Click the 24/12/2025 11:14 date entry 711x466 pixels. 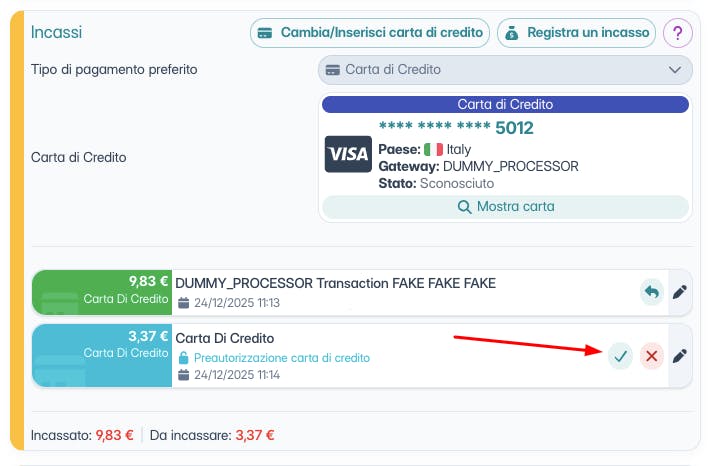point(235,375)
